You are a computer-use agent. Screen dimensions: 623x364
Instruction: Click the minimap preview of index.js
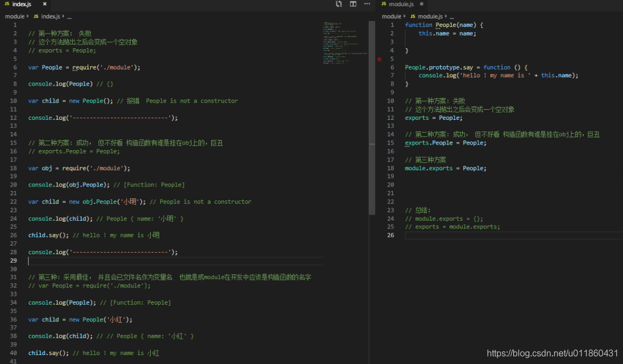[x=345, y=43]
